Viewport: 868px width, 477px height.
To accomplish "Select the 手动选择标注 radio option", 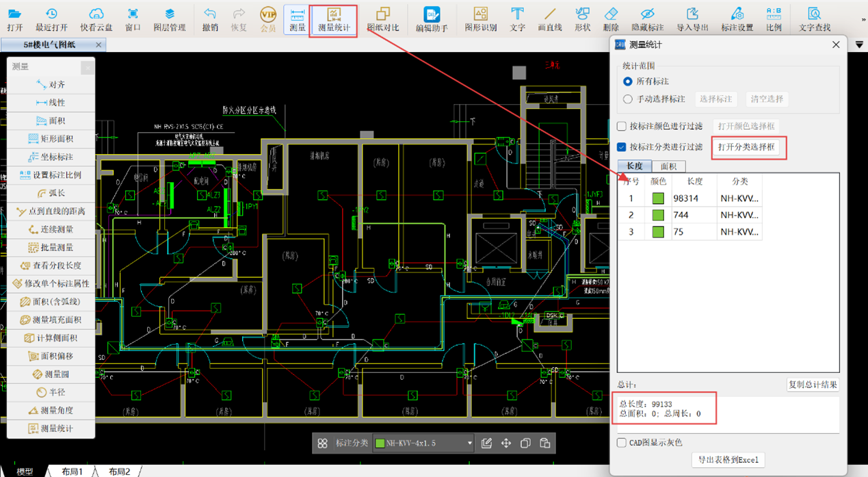I will point(628,99).
